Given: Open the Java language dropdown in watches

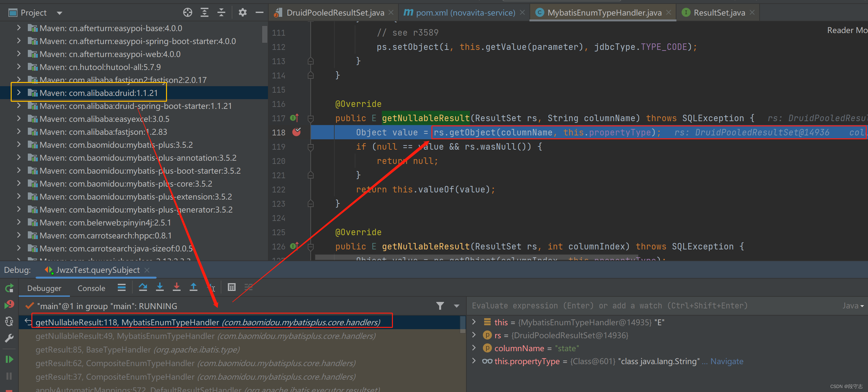Looking at the screenshot, I should (853, 306).
